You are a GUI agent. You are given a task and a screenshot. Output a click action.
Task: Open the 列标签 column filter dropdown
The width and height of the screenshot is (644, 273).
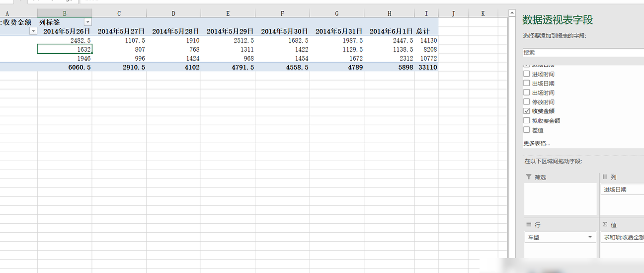88,22
